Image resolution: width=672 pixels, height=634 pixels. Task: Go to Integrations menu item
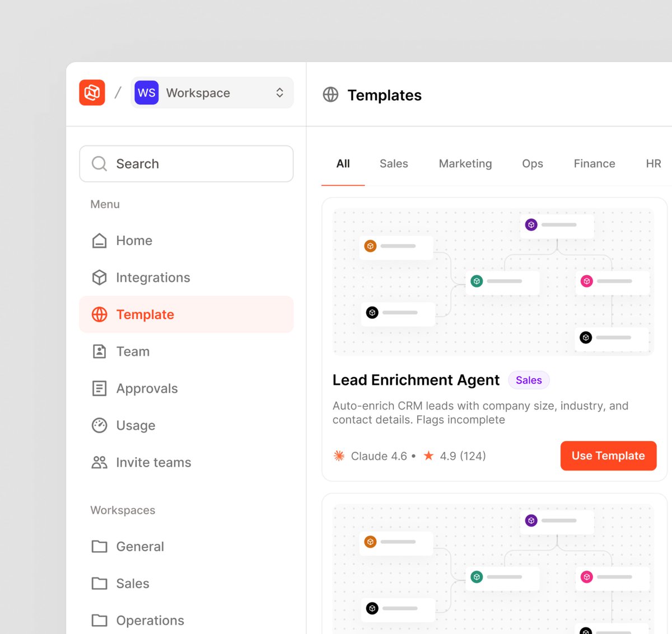click(x=186, y=278)
